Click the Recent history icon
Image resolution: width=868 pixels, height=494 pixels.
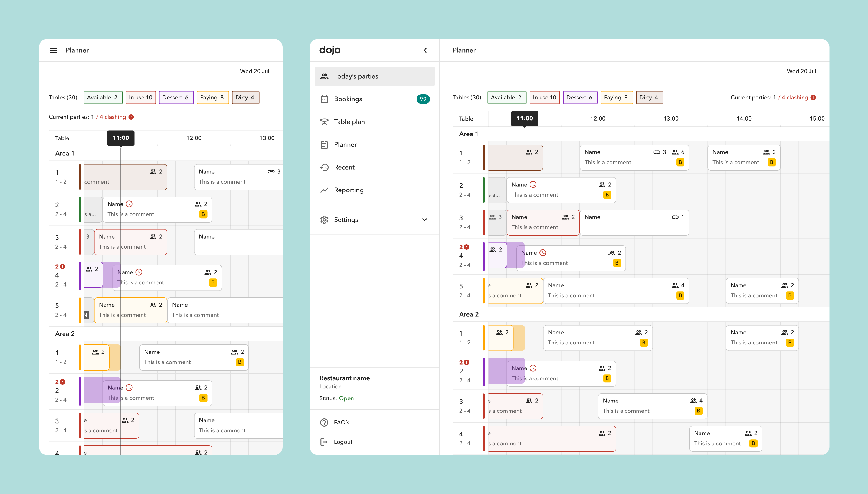[x=324, y=167]
